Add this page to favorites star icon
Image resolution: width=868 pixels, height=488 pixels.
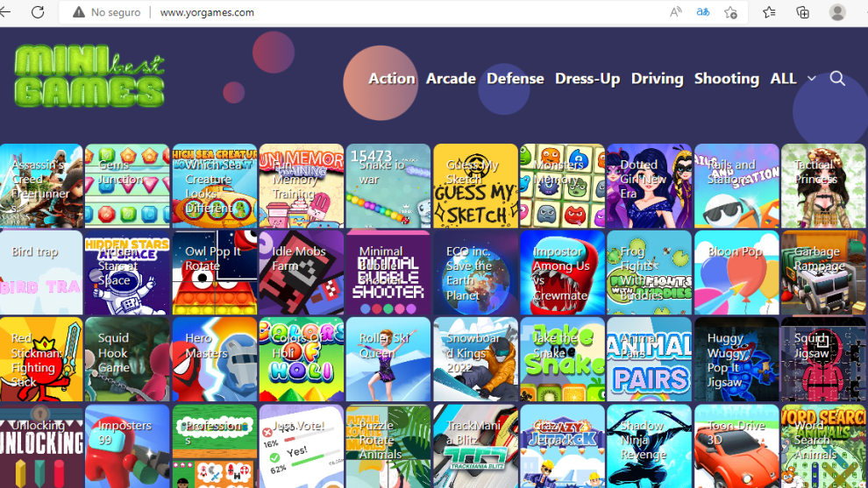click(730, 12)
